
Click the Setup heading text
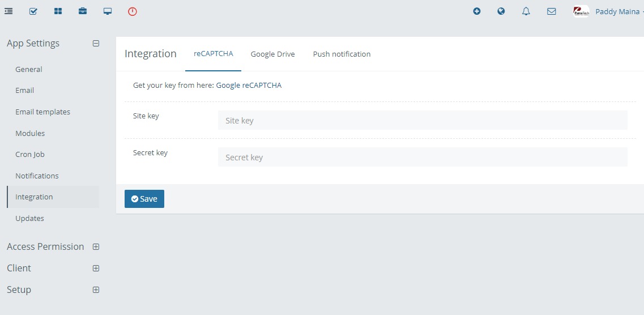19,290
